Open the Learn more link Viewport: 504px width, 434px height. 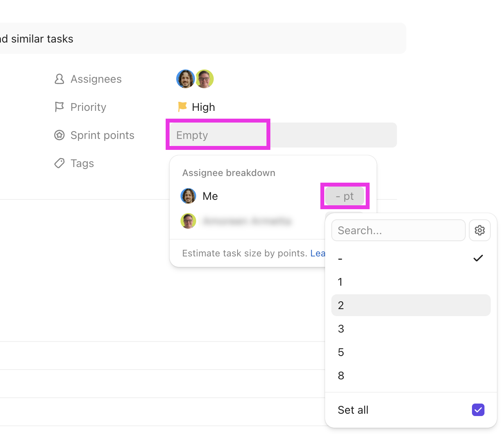point(319,253)
